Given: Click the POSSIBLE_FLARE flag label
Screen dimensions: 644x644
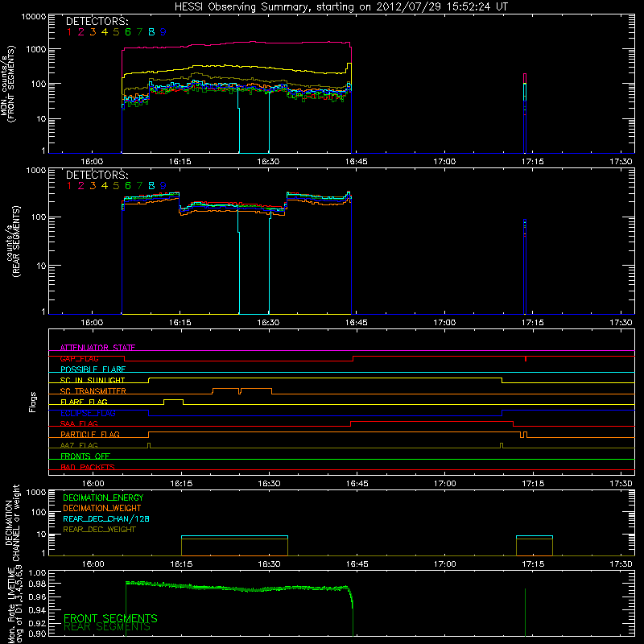Looking at the screenshot, I should [x=93, y=369].
